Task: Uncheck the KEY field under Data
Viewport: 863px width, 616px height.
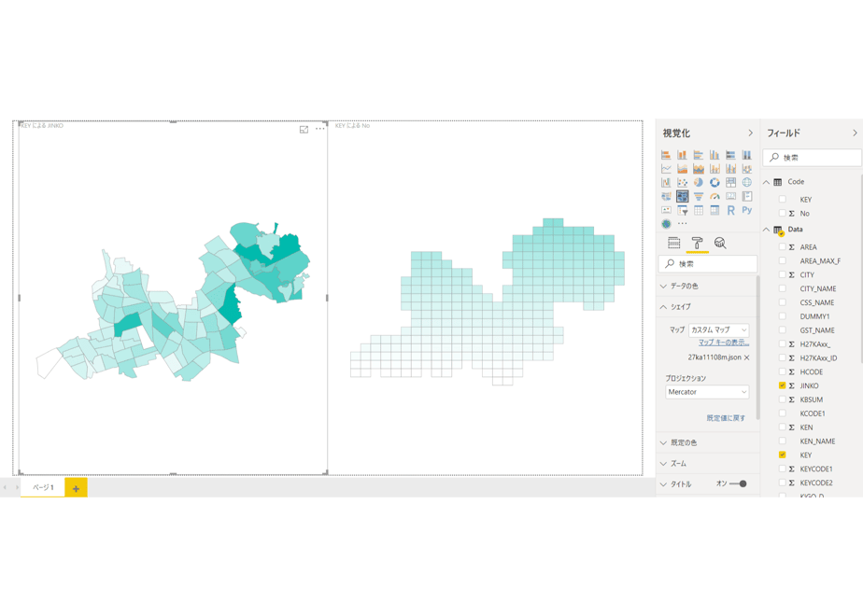Action: (x=782, y=455)
